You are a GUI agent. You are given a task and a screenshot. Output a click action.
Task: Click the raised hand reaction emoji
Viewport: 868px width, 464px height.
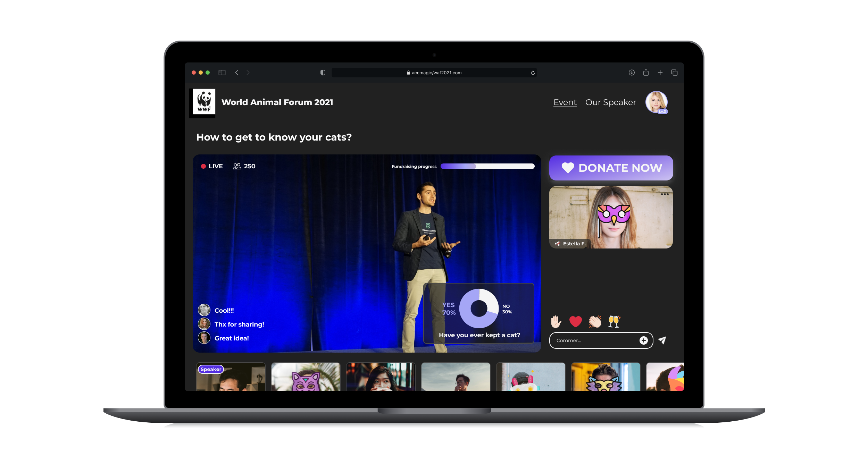tap(556, 321)
